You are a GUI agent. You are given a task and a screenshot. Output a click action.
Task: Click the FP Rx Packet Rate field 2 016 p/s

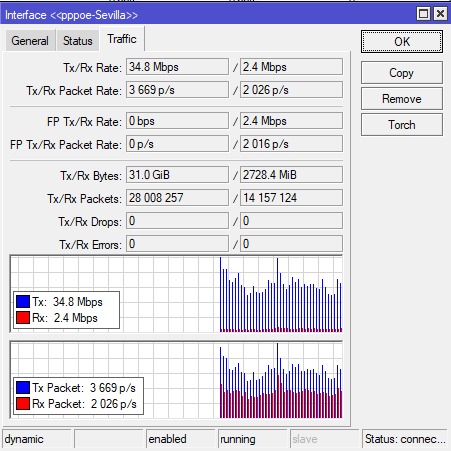[291, 144]
